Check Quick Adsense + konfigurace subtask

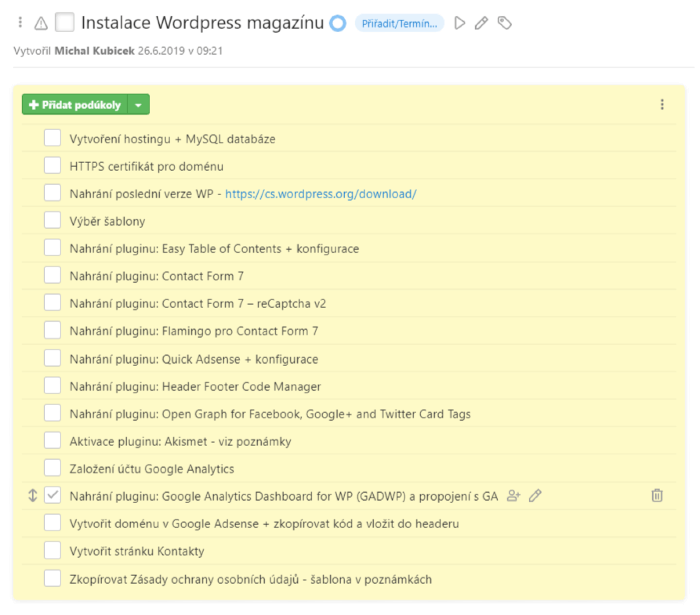pyautogui.click(x=52, y=358)
